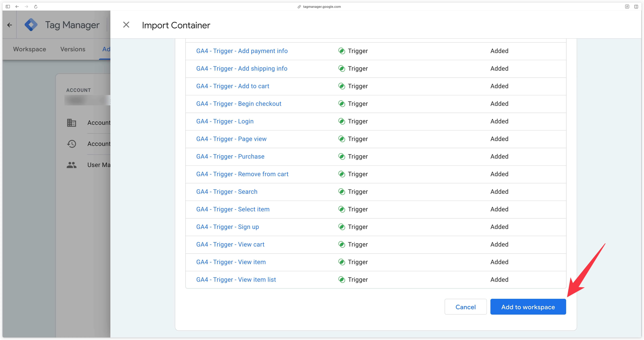
Task: Click the browser back arrow
Action: coord(17,7)
